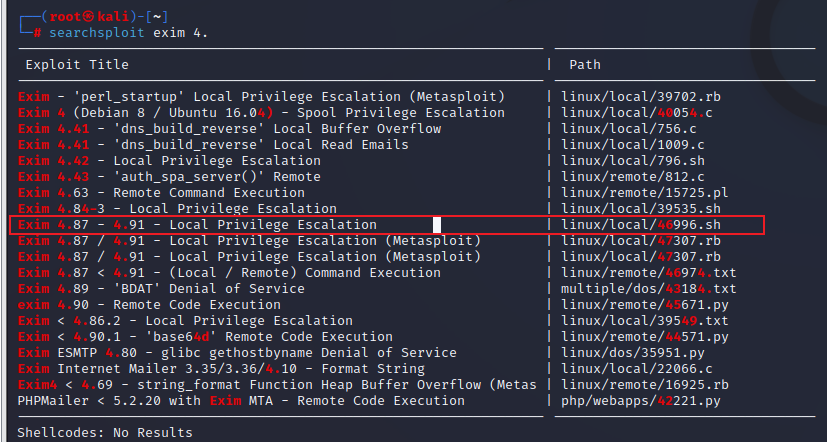Select 'glibc gethostbyname Denial of Service' title
Viewport: 827px width, 442px height.
coord(237,352)
